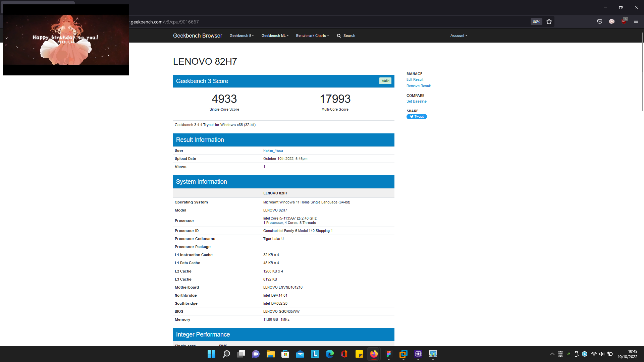644x362 pixels.
Task: Expand the Benchmark Charts dropdown
Action: 313,36
